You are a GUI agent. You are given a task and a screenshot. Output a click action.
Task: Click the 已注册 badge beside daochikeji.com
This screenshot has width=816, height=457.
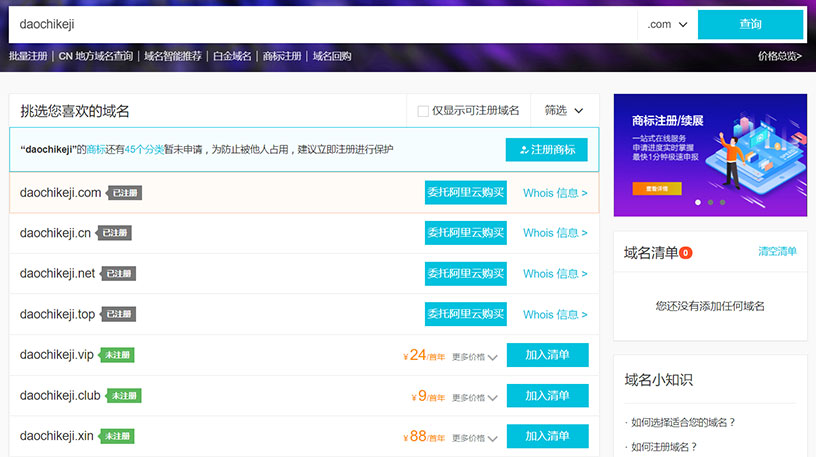124,193
